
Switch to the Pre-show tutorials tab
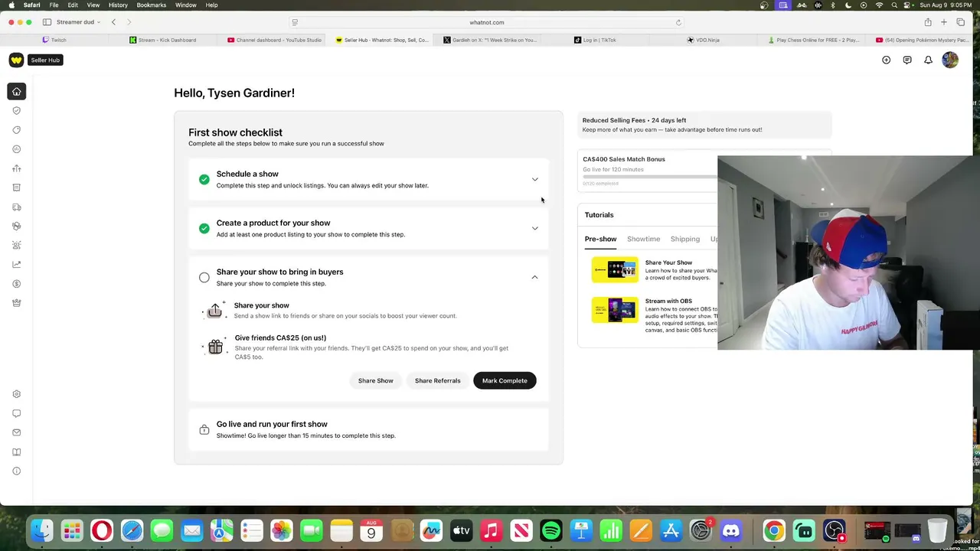pyautogui.click(x=600, y=239)
